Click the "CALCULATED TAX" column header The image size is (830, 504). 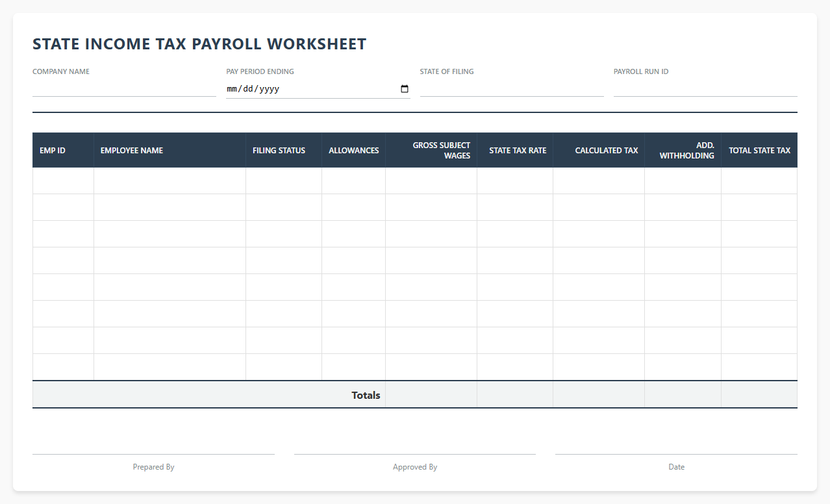click(x=599, y=150)
